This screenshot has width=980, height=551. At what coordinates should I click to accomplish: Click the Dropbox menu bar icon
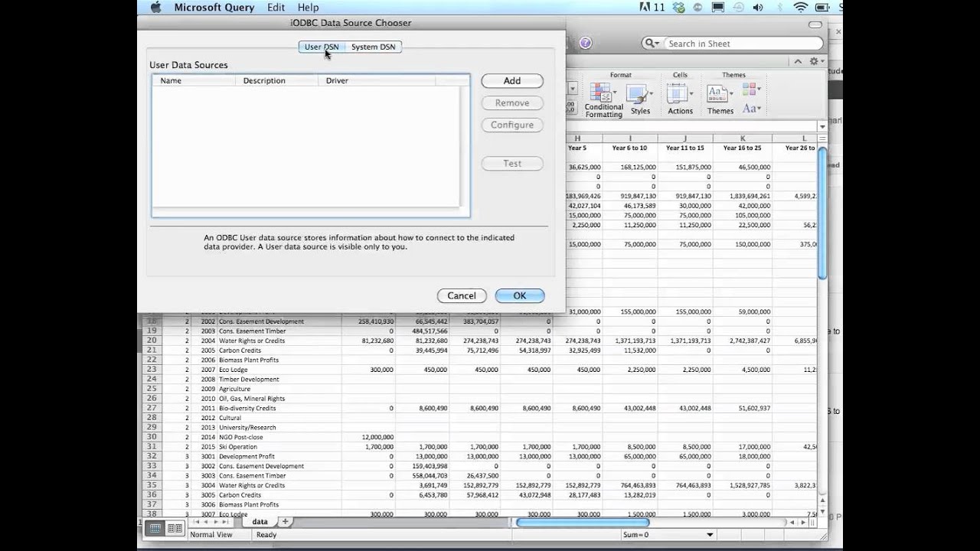(x=679, y=8)
